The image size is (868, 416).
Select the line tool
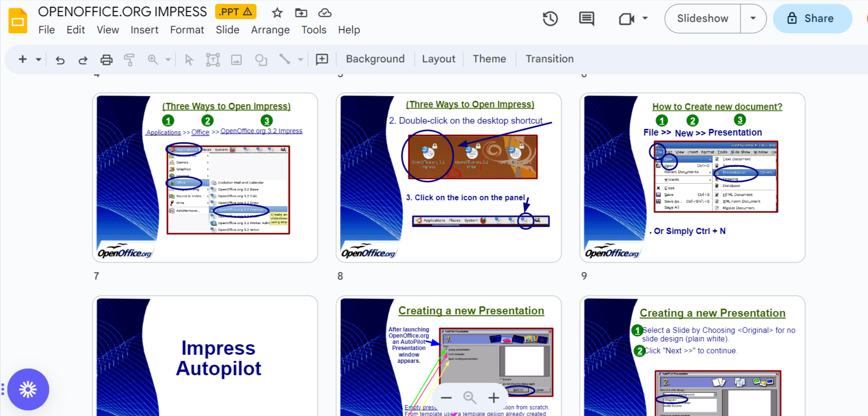pos(284,59)
